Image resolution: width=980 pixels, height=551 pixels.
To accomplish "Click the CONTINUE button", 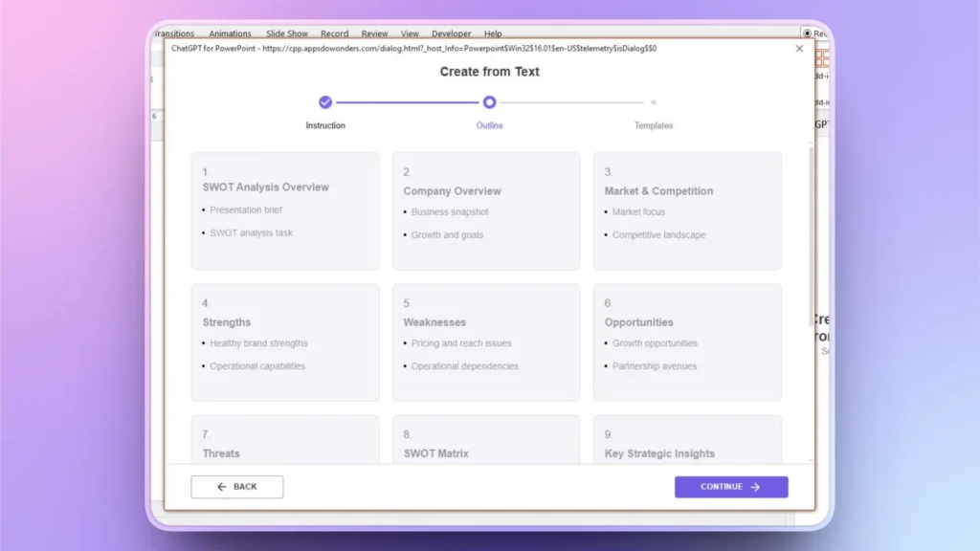I will (731, 487).
